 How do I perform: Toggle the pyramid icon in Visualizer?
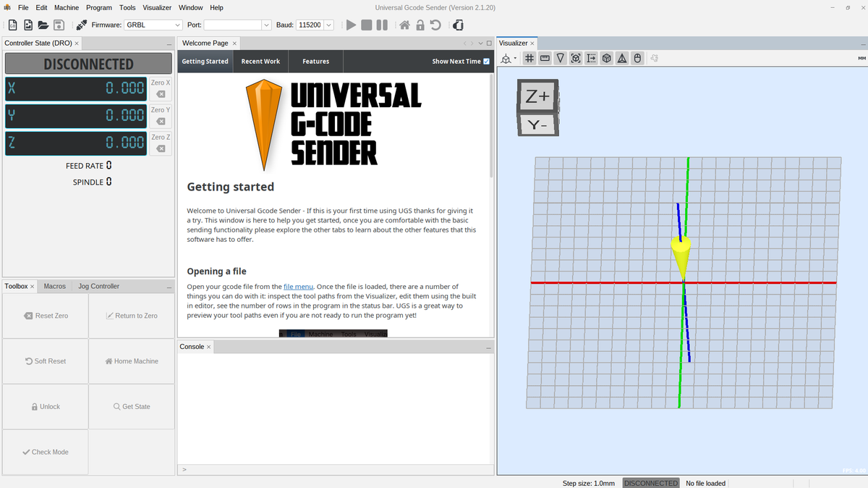(x=621, y=58)
